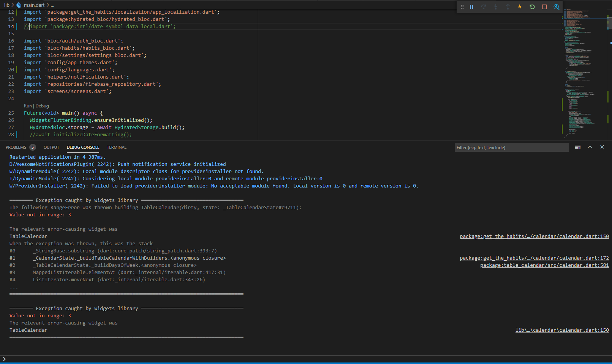Viewport: 612px width, 364px height.
Task: Switch to the PROBLEMS tab
Action: coord(16,147)
